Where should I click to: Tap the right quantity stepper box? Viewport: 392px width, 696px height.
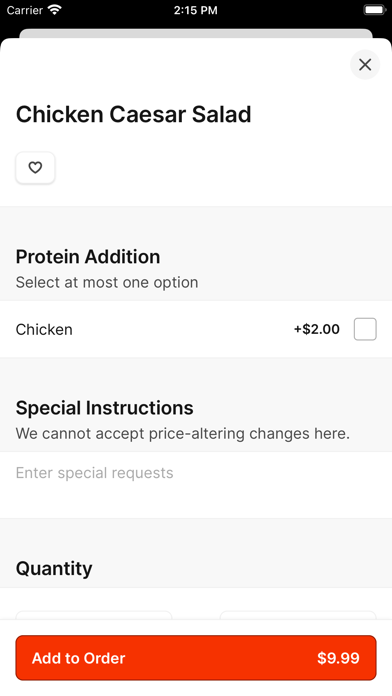pyautogui.click(x=298, y=615)
